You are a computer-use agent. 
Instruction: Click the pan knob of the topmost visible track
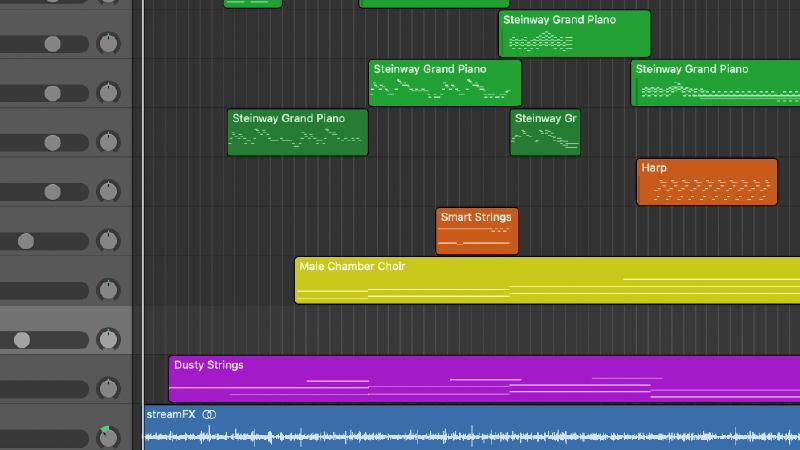point(108,43)
